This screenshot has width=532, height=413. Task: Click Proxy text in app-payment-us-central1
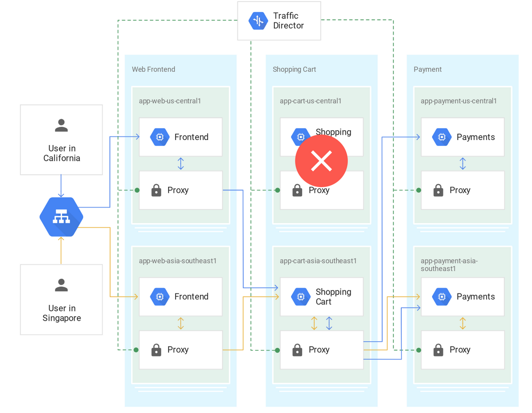[x=460, y=190]
